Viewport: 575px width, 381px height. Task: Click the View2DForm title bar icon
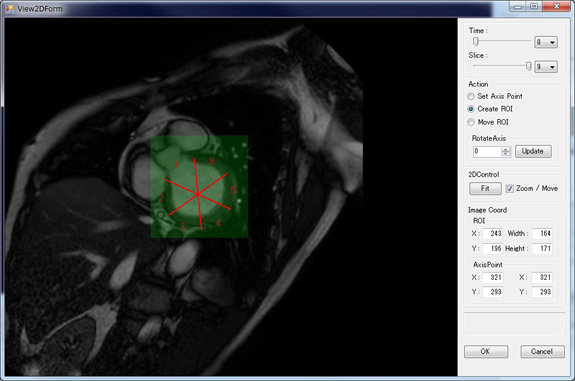click(x=10, y=8)
